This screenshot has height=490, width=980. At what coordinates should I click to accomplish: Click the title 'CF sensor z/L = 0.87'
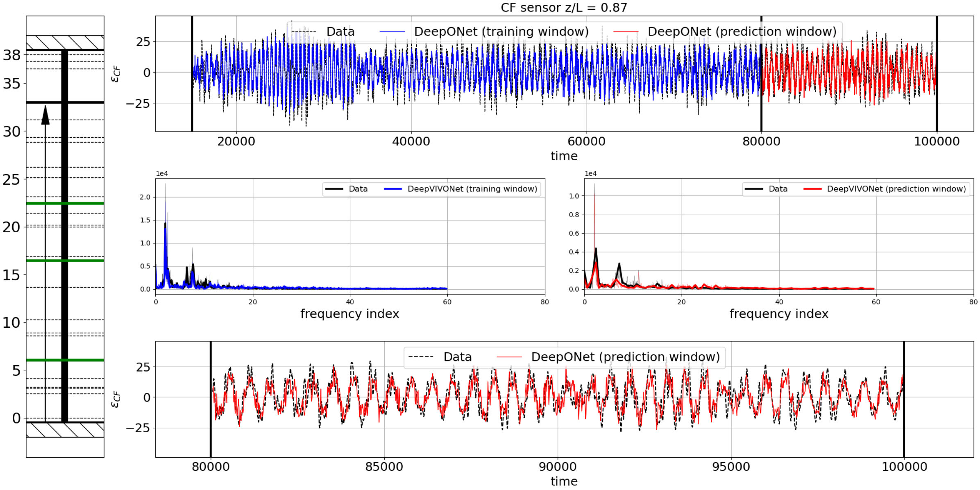pos(564,7)
